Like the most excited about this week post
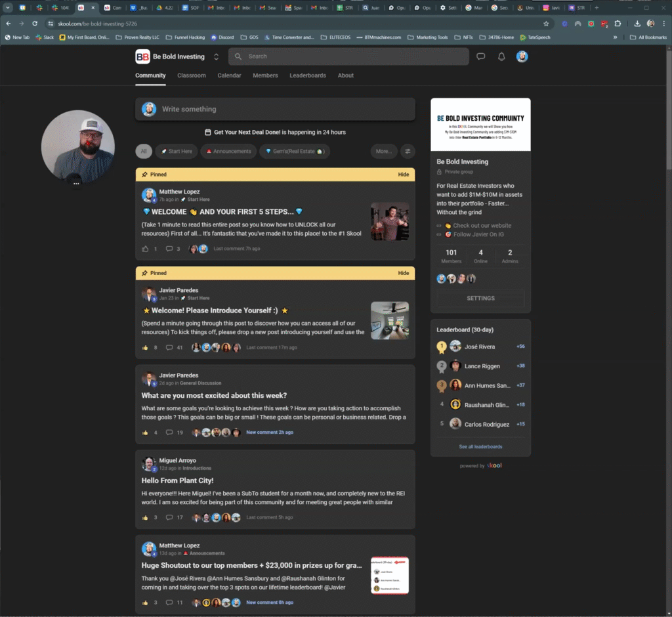The image size is (672, 617). pos(145,433)
